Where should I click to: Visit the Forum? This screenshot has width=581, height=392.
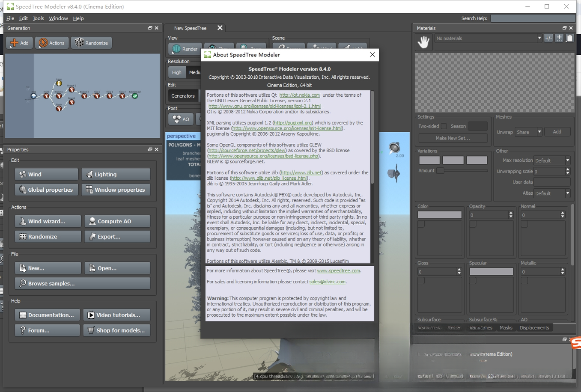pyautogui.click(x=48, y=330)
